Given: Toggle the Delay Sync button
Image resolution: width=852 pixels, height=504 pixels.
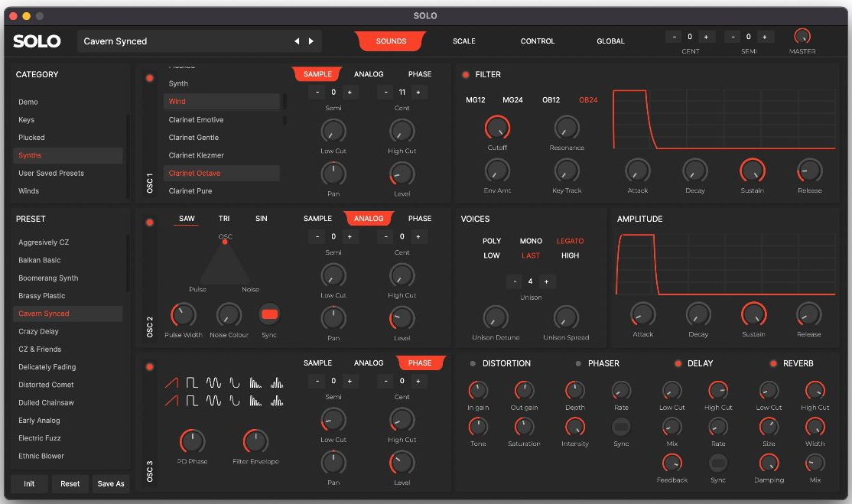Looking at the screenshot, I should click(718, 463).
